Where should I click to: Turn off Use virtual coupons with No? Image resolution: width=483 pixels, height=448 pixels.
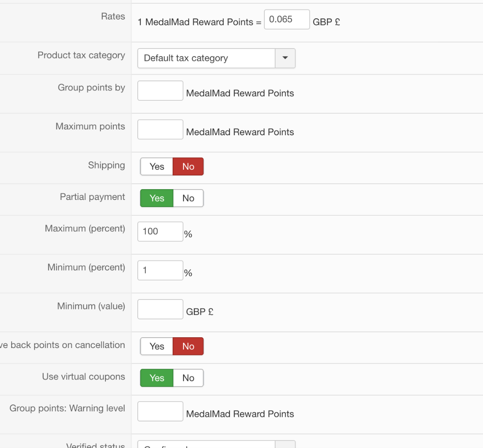[188, 378]
